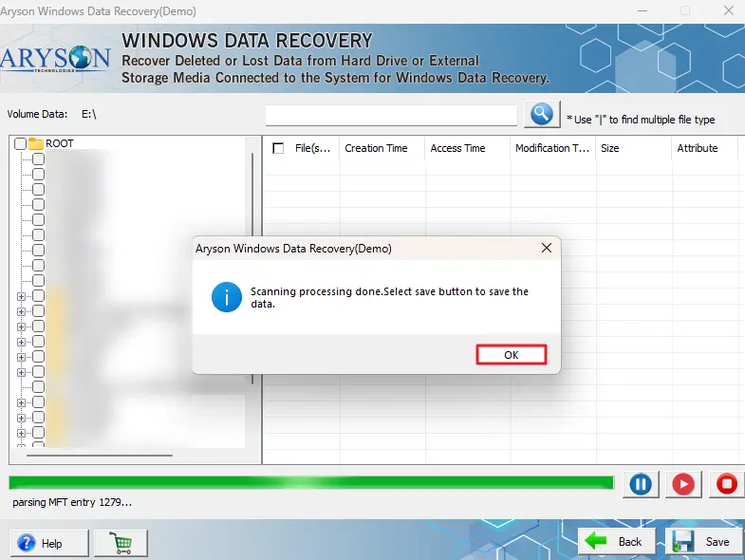Close the main Aryson window

point(728,10)
